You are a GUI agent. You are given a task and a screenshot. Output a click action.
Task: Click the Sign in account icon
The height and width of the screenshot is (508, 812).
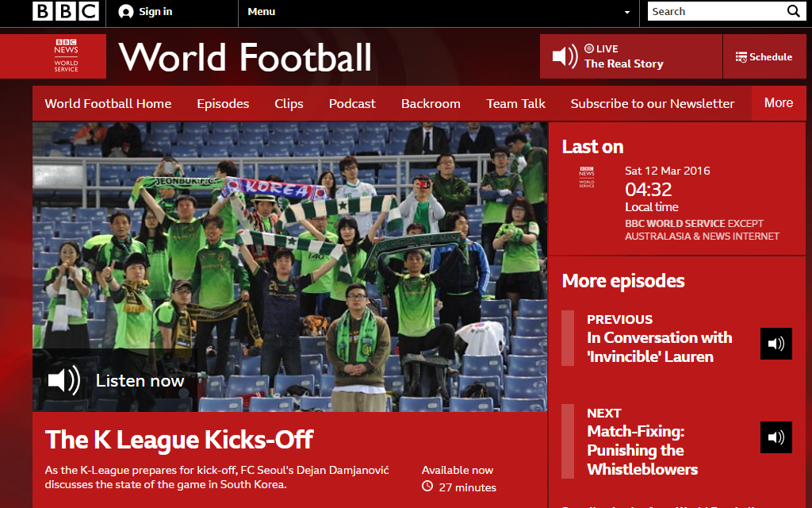click(x=125, y=12)
